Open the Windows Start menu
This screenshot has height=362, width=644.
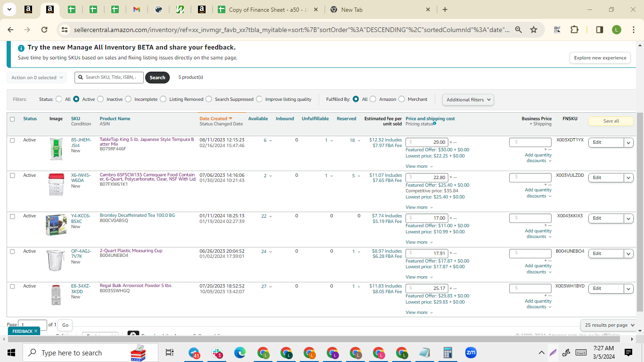coord(11,353)
